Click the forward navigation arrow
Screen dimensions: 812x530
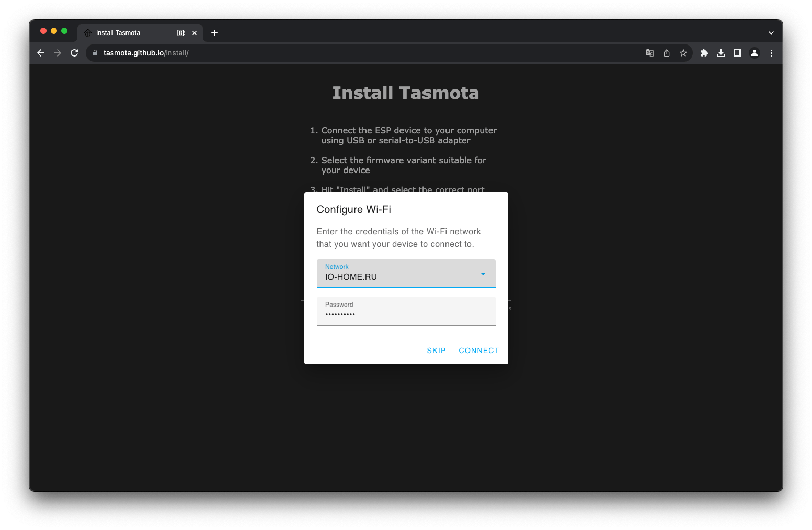click(58, 53)
